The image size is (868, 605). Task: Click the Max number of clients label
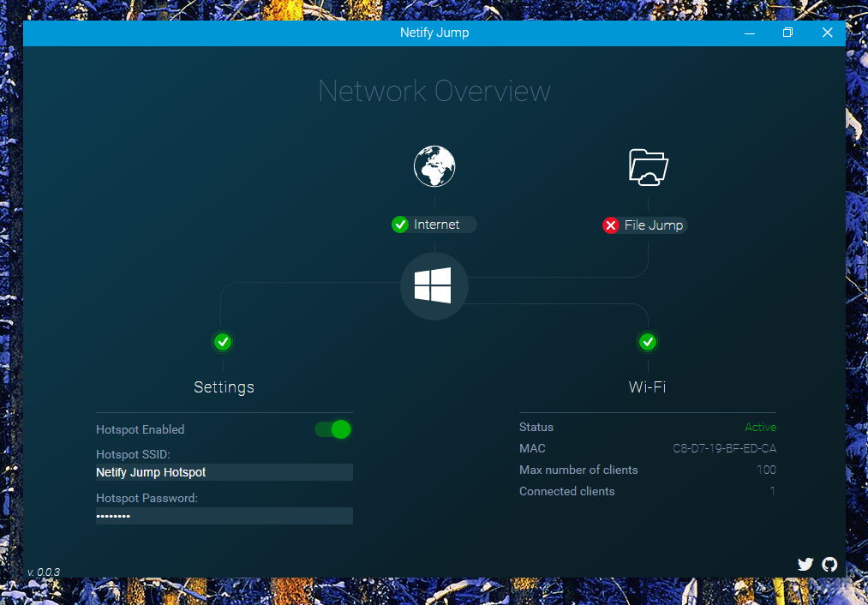pos(578,470)
